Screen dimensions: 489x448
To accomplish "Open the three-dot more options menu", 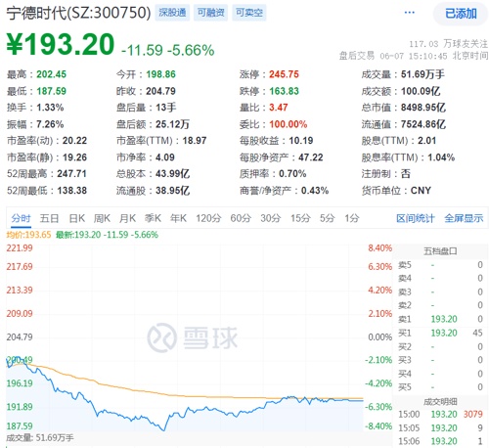I will pyautogui.click(x=409, y=13).
